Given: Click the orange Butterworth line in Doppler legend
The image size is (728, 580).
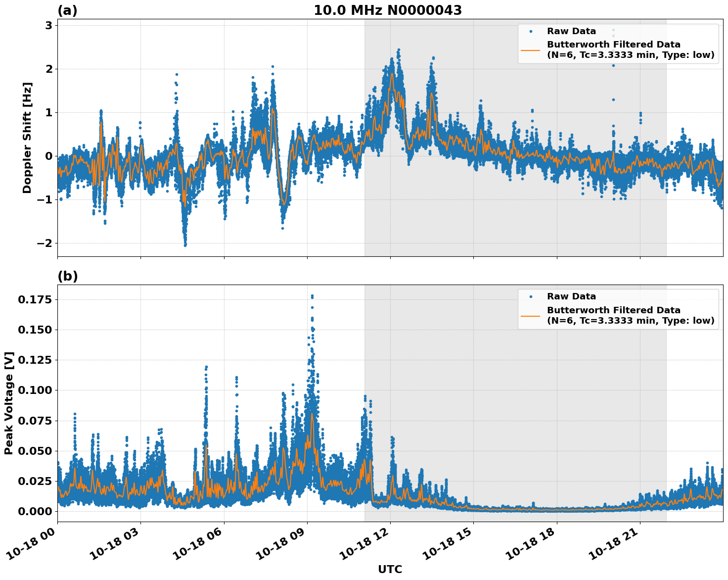Looking at the screenshot, I should tap(530, 49).
